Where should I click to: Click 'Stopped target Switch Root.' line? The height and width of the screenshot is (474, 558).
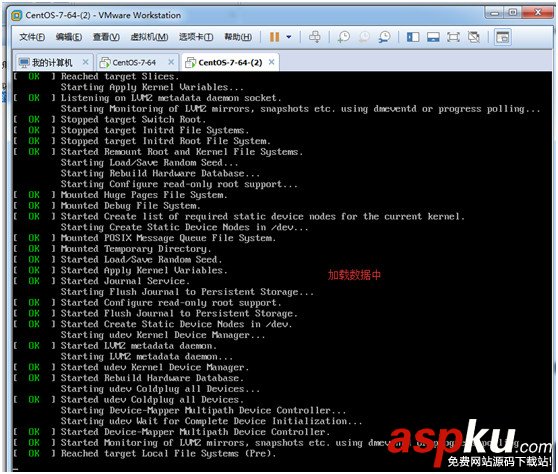tap(133, 120)
